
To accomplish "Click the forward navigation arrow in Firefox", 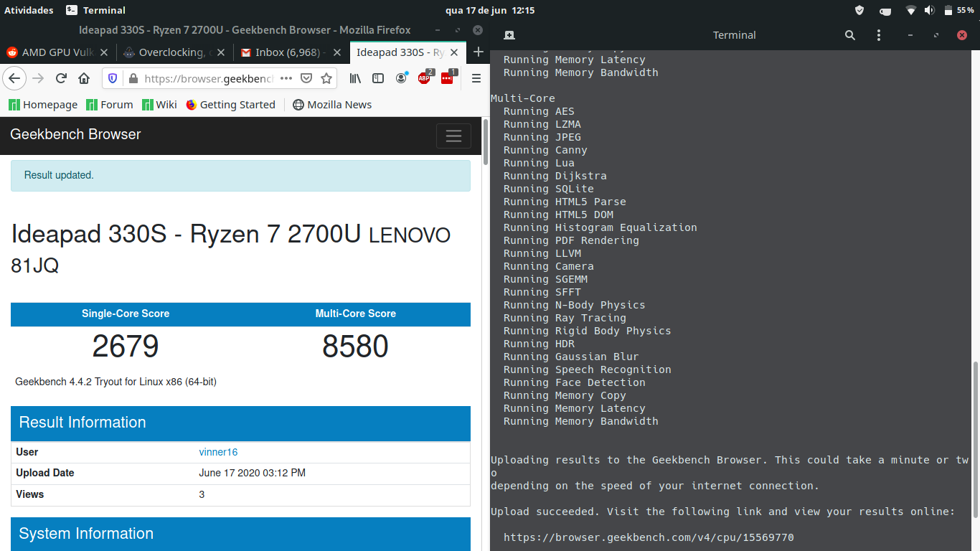I will click(39, 78).
